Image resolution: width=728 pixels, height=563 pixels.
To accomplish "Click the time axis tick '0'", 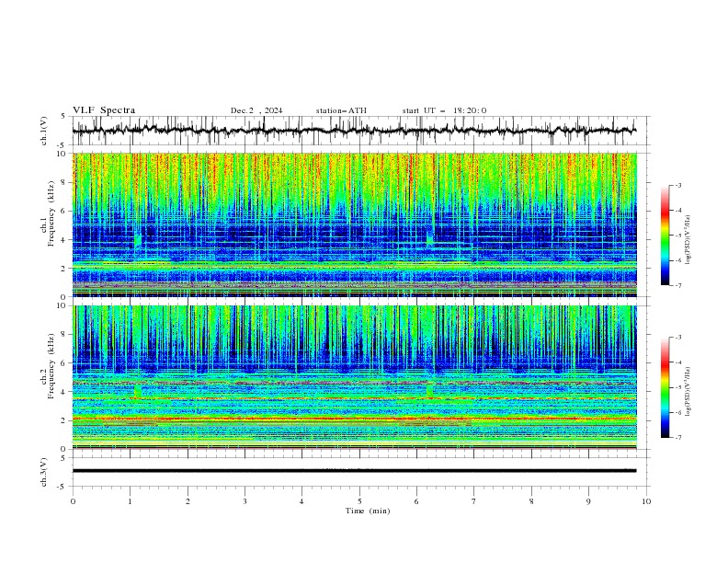I will point(73,501).
